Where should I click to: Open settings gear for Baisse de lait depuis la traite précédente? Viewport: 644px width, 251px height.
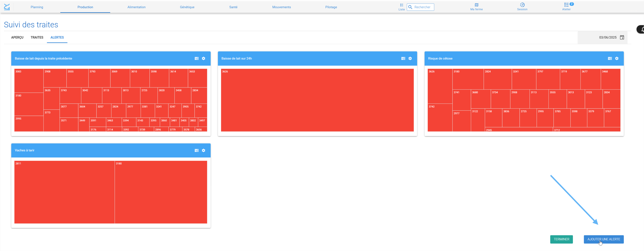(x=203, y=58)
